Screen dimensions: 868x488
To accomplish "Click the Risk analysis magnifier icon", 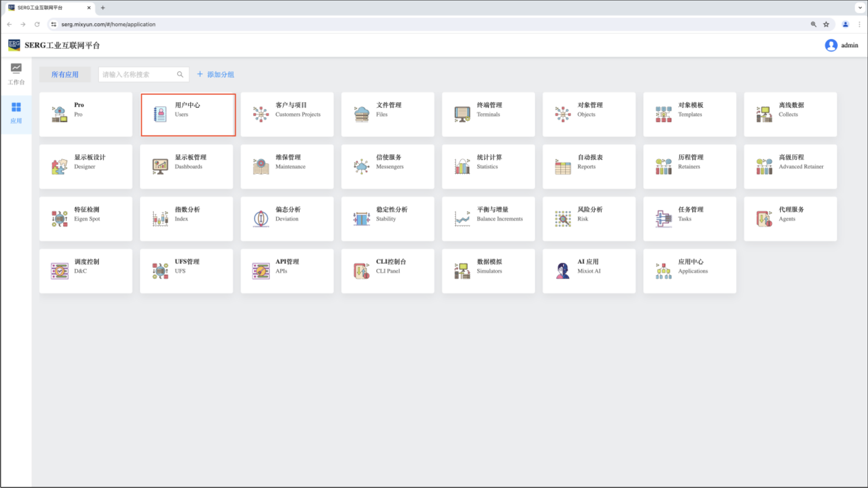I will pyautogui.click(x=562, y=219).
